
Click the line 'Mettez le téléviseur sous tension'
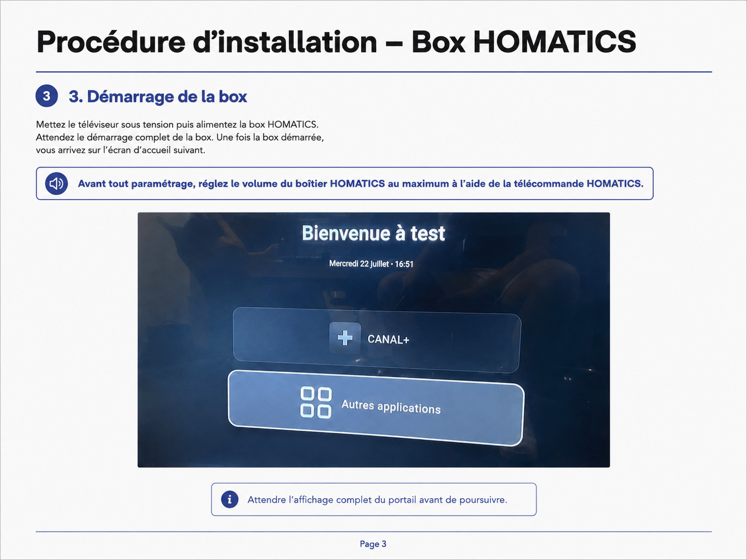(x=177, y=124)
